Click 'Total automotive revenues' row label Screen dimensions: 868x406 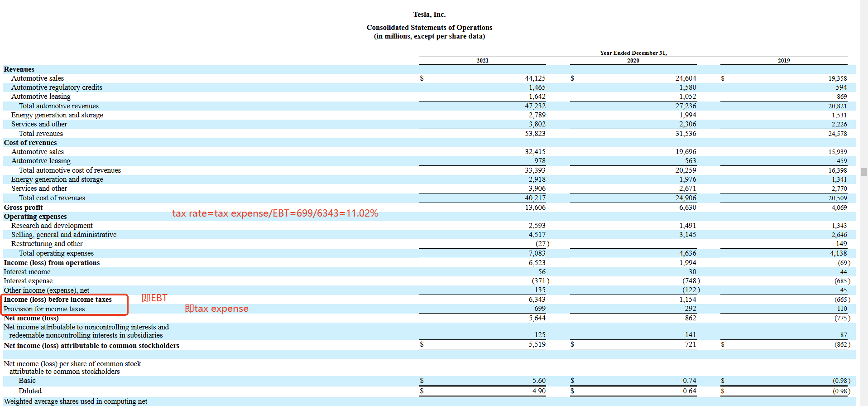58,106
